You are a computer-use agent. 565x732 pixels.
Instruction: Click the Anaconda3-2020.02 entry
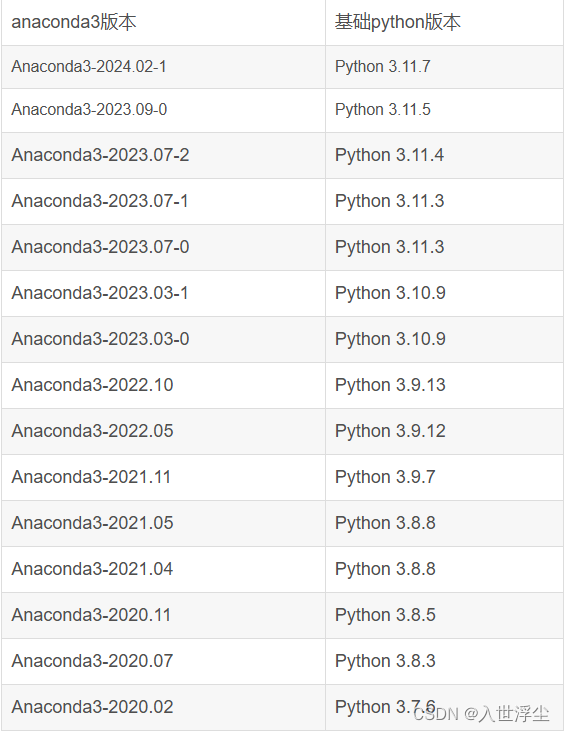point(92,707)
